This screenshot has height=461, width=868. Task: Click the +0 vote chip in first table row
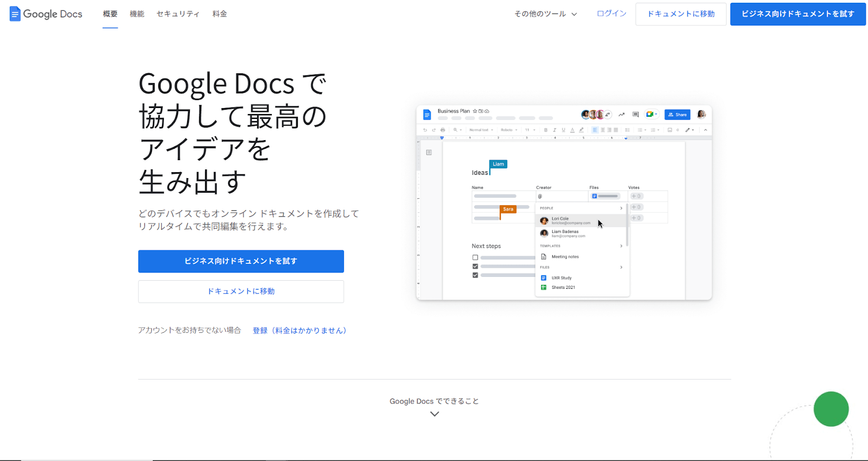pyautogui.click(x=636, y=196)
